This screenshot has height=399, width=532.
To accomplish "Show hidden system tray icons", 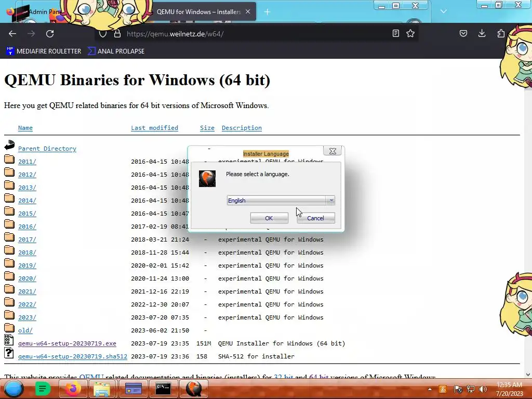I will pyautogui.click(x=430, y=389).
